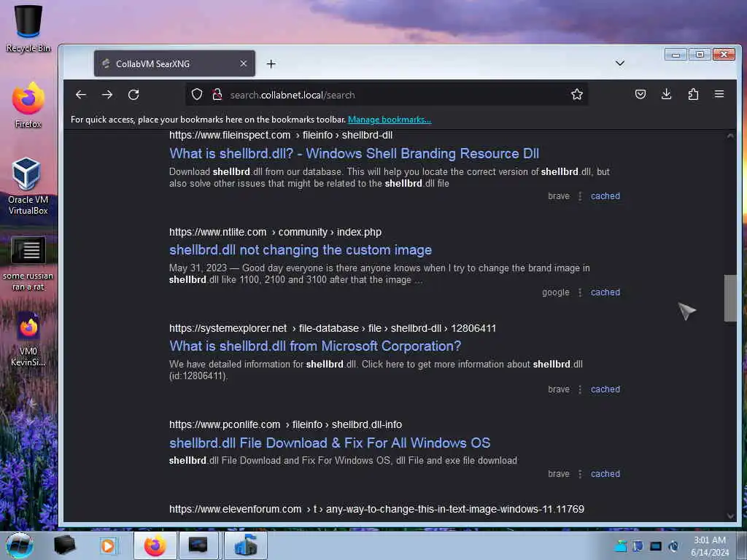The image size is (747, 560).
Task: Open the tracking protection shield icon
Action: pyautogui.click(x=197, y=94)
